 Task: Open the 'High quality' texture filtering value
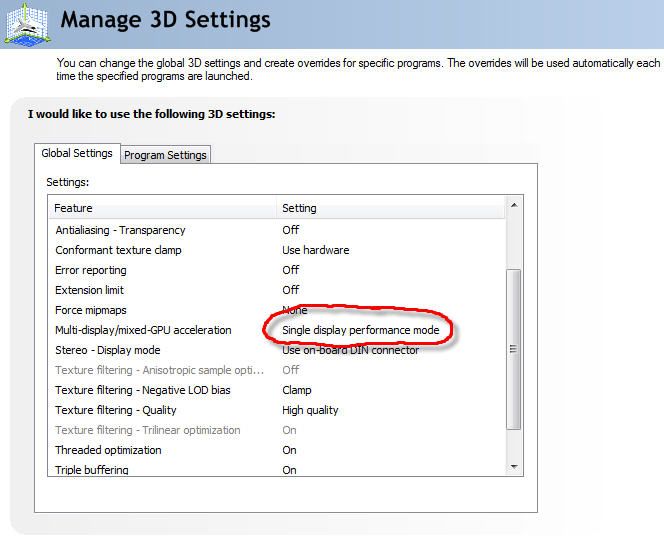[310, 410]
